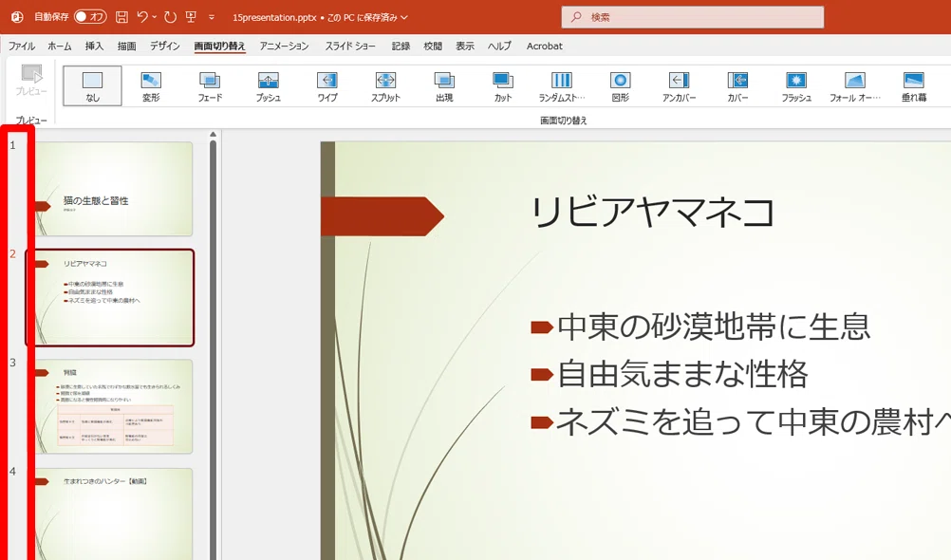Open the Acrobat tab
Viewport: 951px width, 560px height.
coord(545,47)
